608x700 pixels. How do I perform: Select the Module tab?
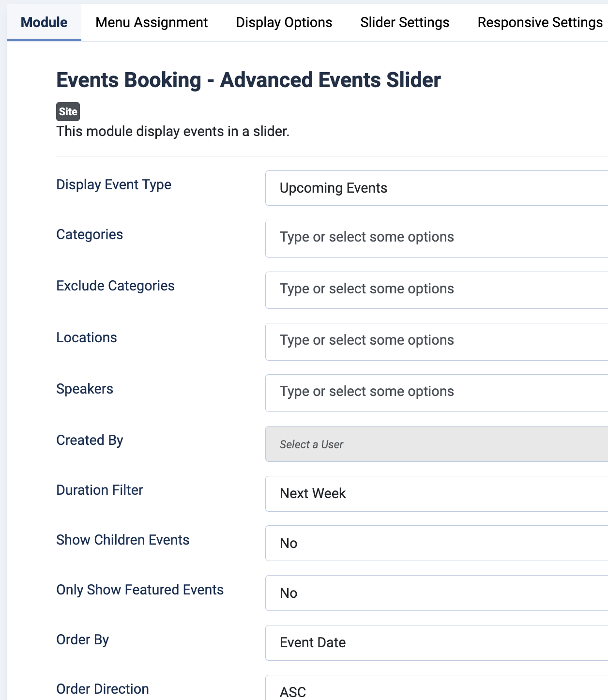point(44,22)
